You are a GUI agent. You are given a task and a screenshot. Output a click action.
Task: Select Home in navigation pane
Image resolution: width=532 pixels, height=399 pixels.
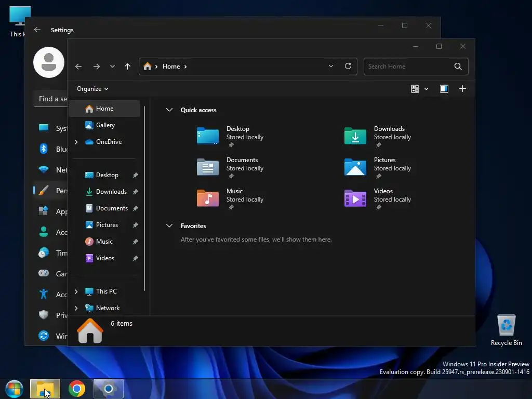click(104, 109)
